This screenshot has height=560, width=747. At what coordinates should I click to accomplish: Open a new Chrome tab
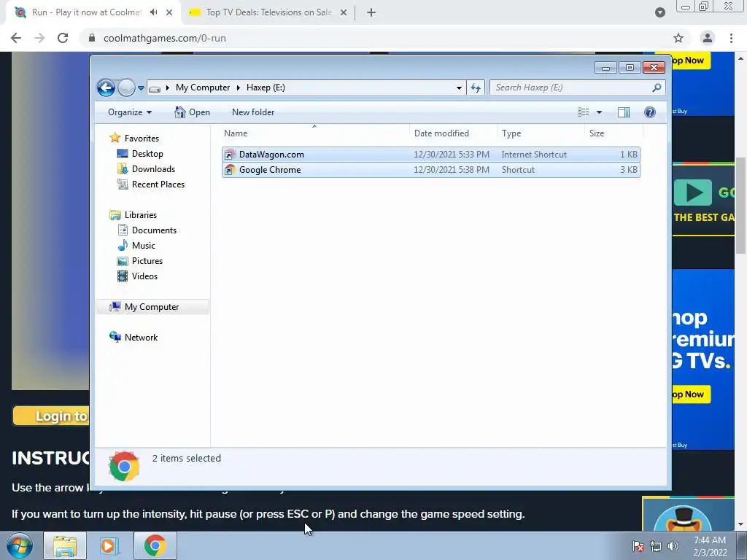[371, 12]
